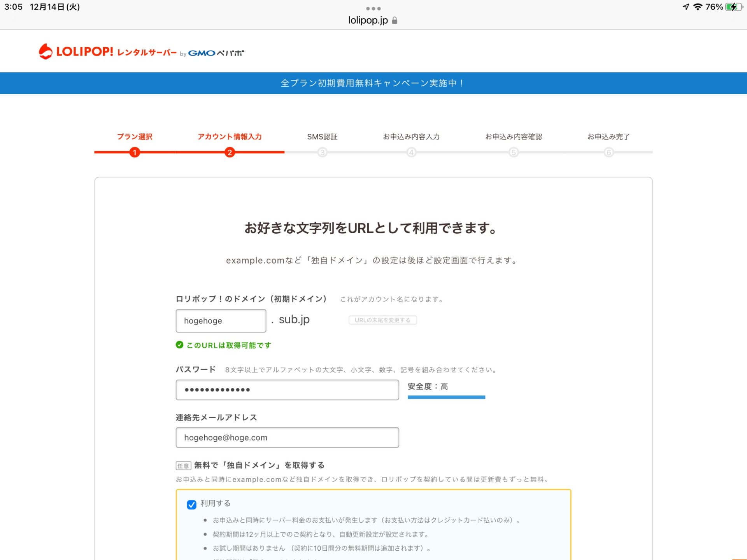Image resolution: width=747 pixels, height=560 pixels.
Task: Focus the hogehoge domain input field
Action: click(x=221, y=321)
